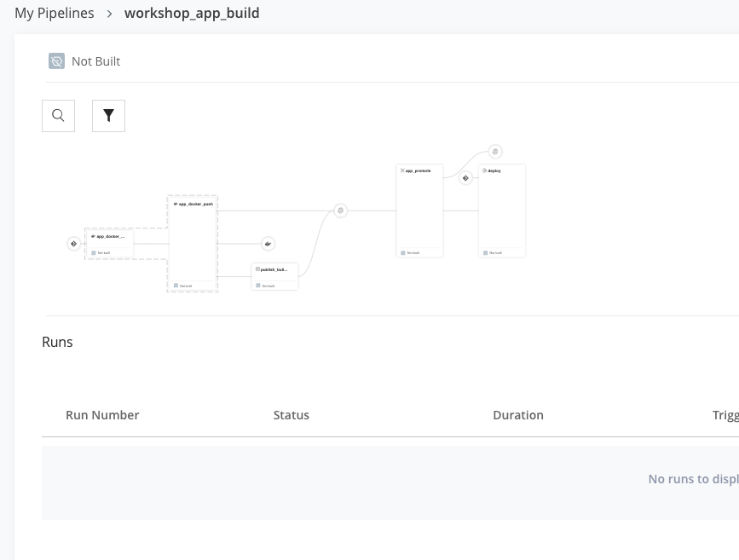Click the Not Built label on app_promote
This screenshot has height=560, width=739.
tap(413, 252)
